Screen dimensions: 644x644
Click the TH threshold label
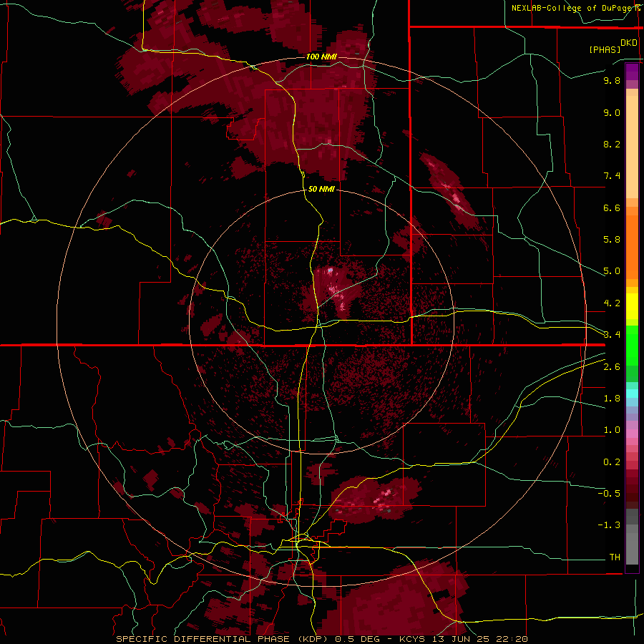pos(615,557)
